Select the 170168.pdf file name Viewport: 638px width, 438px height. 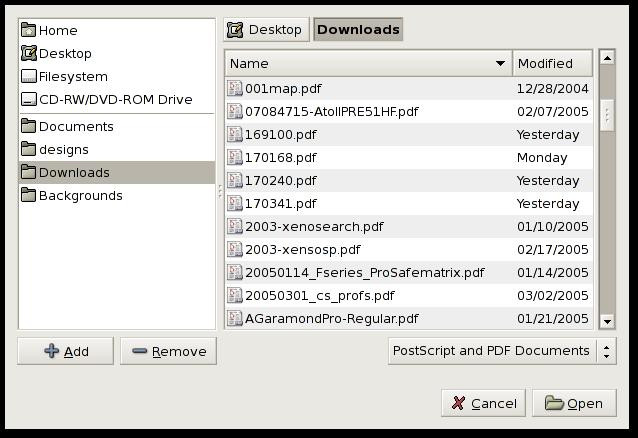pos(281,158)
